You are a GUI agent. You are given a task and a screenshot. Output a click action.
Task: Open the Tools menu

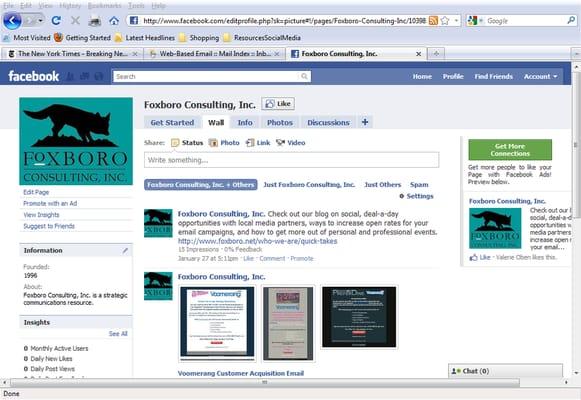coord(136,6)
